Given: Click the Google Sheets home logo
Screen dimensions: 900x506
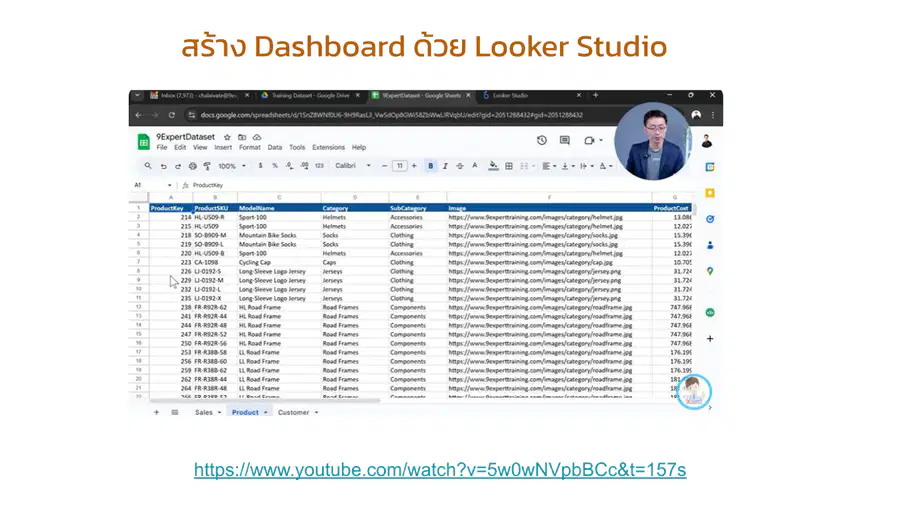Looking at the screenshot, I should point(143,141).
